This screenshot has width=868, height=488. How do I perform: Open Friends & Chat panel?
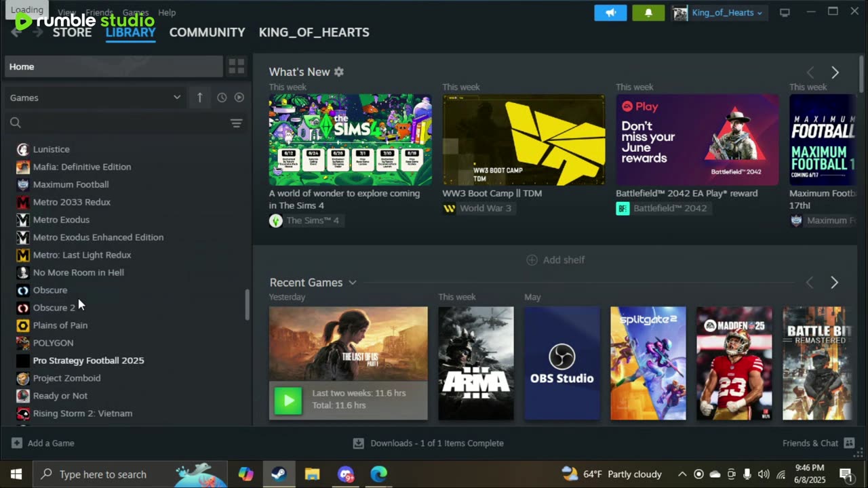[x=818, y=443]
